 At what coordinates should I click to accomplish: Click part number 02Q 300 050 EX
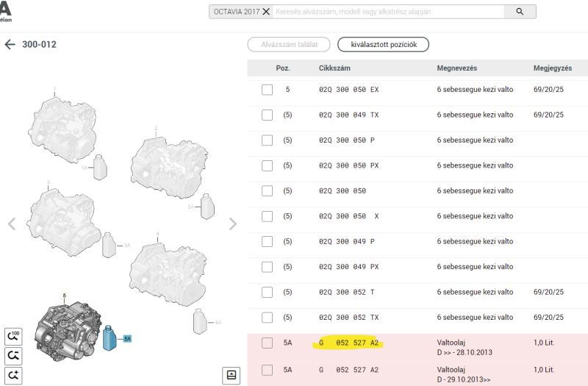click(348, 90)
